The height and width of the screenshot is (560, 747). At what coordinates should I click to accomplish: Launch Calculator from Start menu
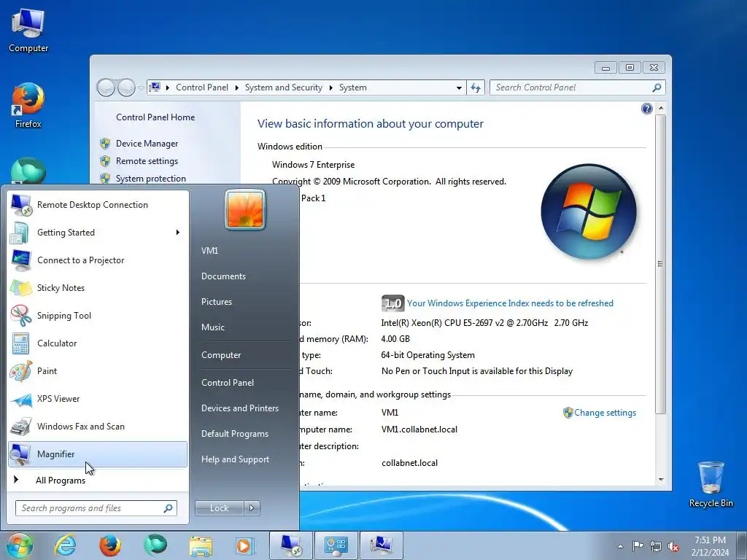[x=98, y=343]
